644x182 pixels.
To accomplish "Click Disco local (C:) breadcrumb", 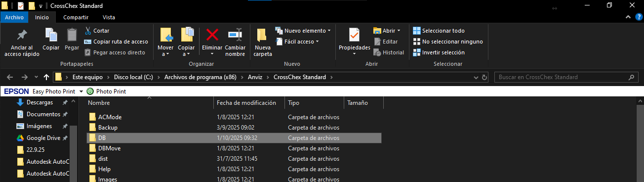I will click(x=133, y=77).
